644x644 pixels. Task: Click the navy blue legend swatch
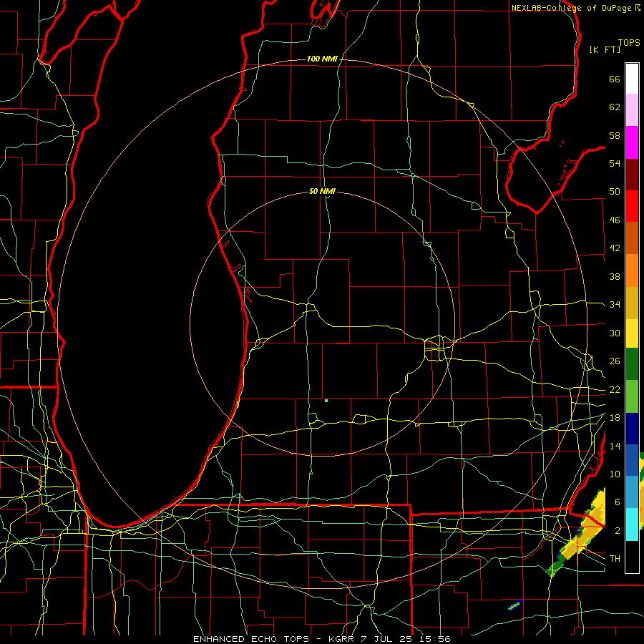(632, 429)
